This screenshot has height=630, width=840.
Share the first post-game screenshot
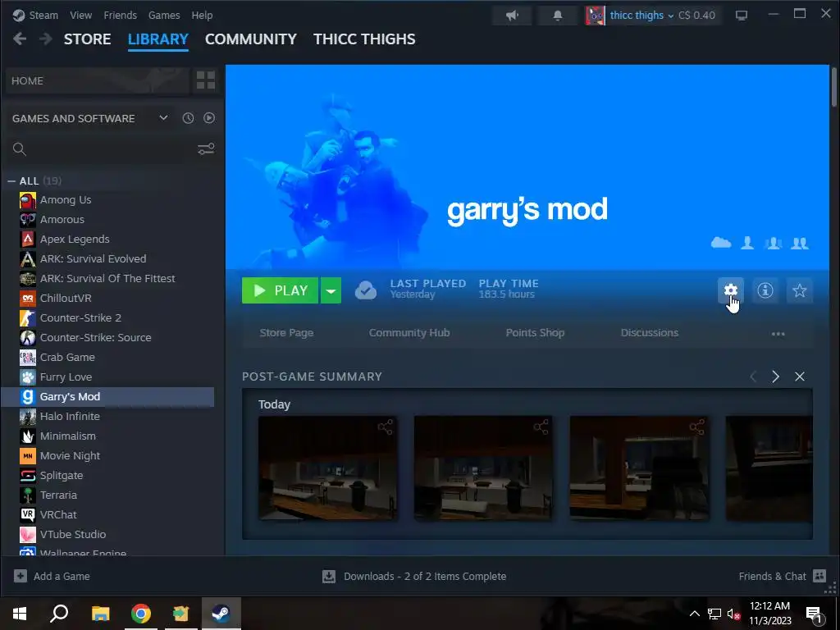386,427
